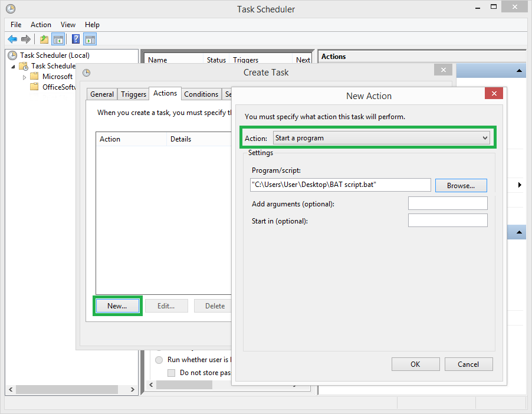532x414 pixels.
Task: Select the Microsoft folder icon
Action: pyautogui.click(x=34, y=76)
